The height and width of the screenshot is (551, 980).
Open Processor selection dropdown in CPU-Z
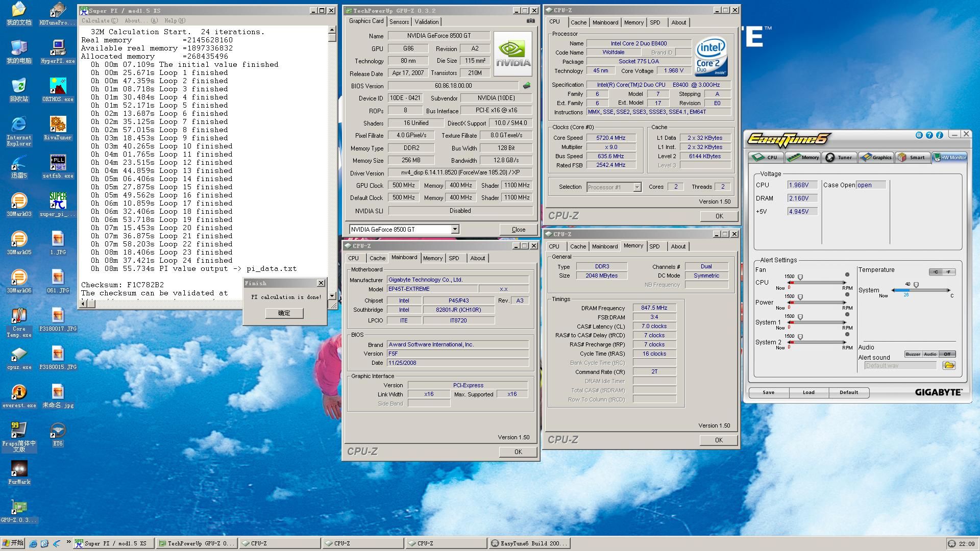637,187
